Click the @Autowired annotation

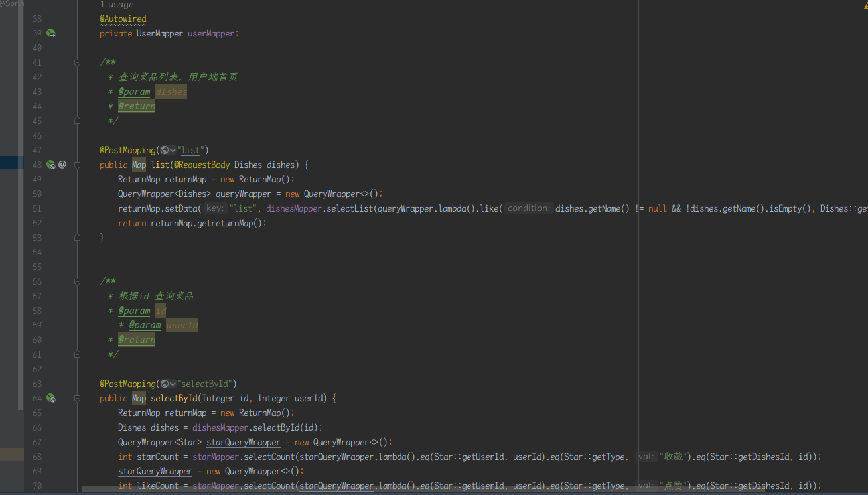click(x=123, y=19)
